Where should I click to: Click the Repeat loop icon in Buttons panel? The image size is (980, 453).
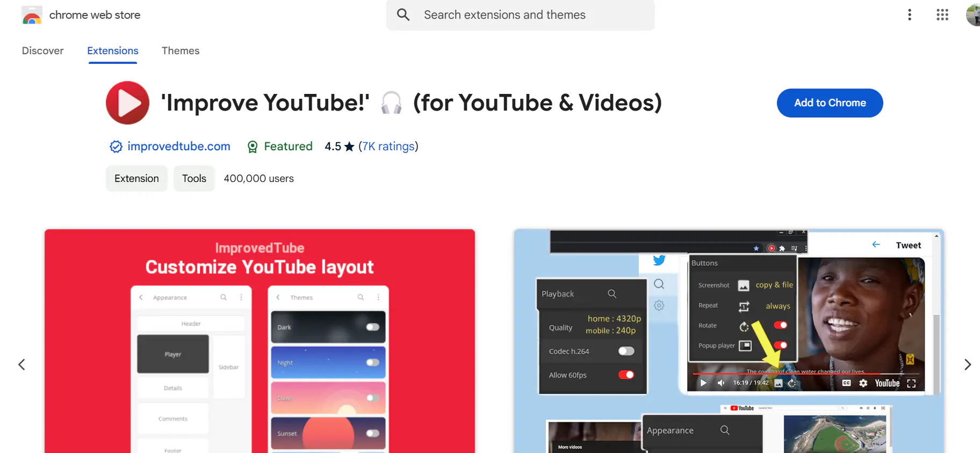click(x=744, y=306)
